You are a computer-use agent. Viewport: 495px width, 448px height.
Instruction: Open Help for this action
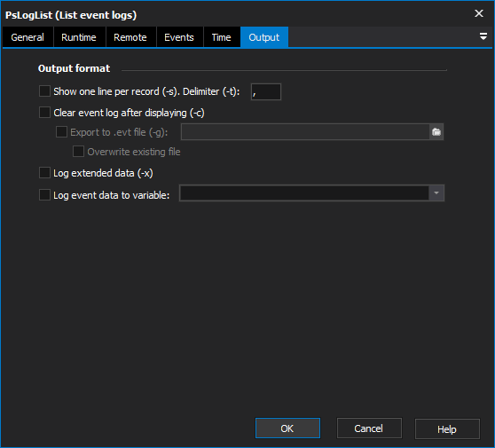tap(447, 429)
